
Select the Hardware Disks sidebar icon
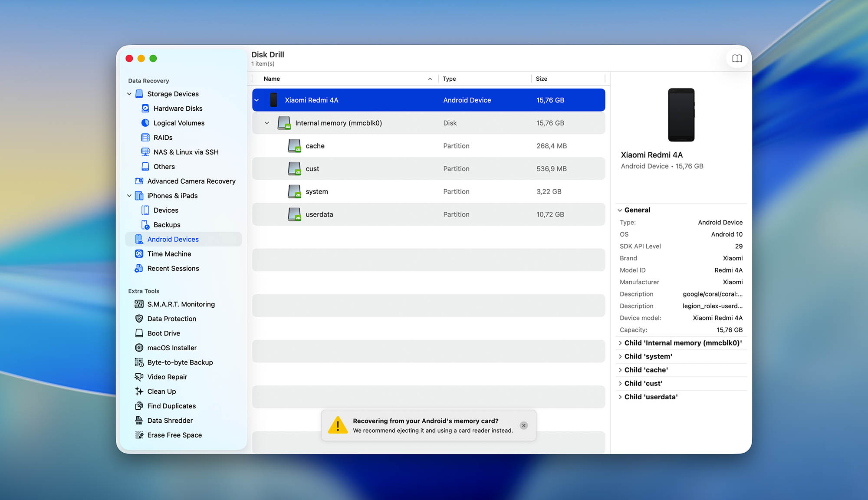click(145, 108)
